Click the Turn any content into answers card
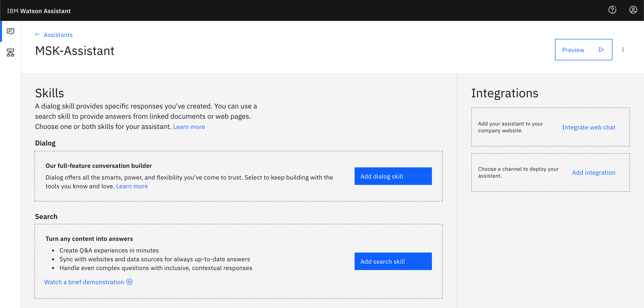Image resolution: width=644 pixels, height=308 pixels. [239, 261]
